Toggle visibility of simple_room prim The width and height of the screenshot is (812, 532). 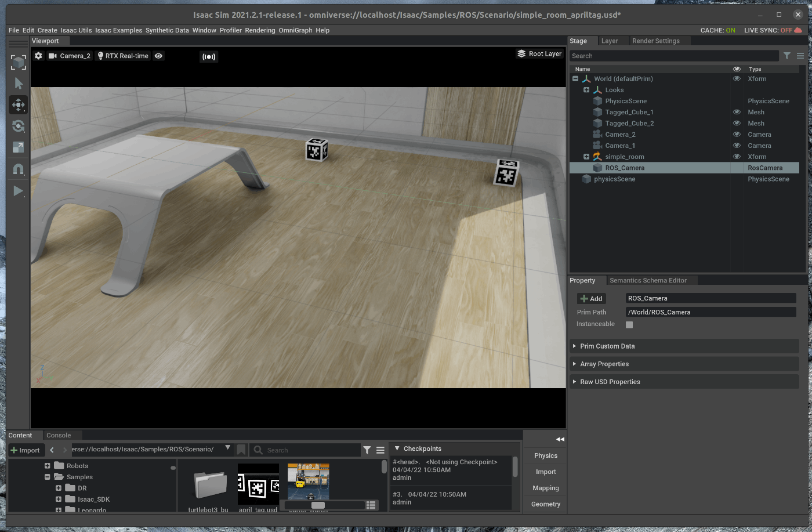coord(737,157)
